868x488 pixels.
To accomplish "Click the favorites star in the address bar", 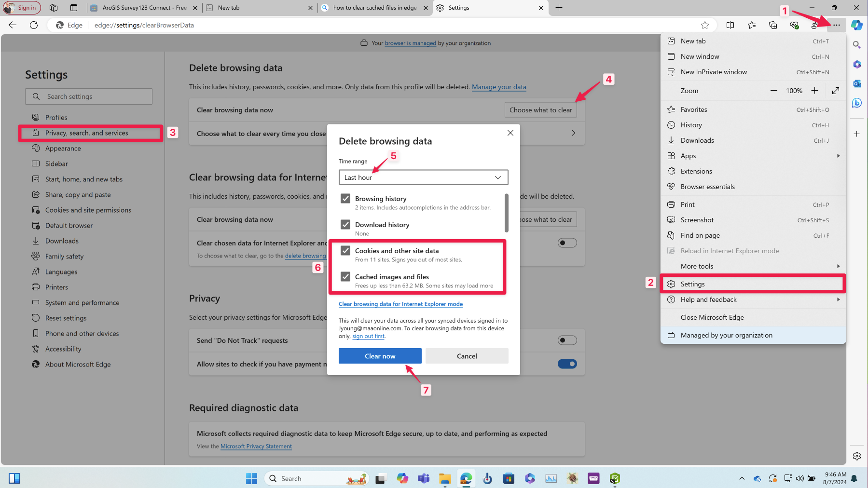I will coord(705,25).
